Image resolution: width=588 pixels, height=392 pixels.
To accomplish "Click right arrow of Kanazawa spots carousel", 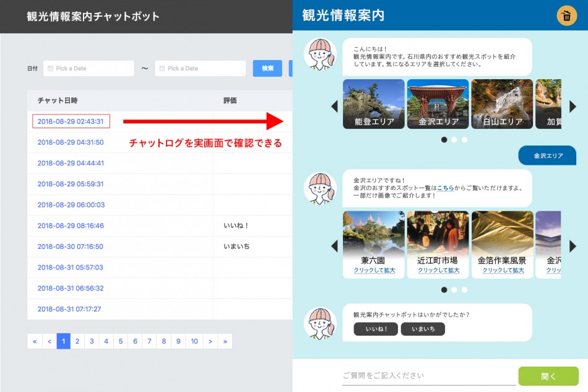I will click(x=573, y=246).
